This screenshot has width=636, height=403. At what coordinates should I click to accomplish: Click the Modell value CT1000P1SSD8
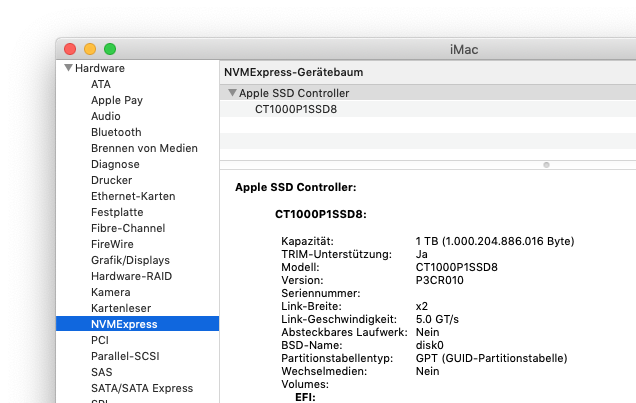click(456, 267)
